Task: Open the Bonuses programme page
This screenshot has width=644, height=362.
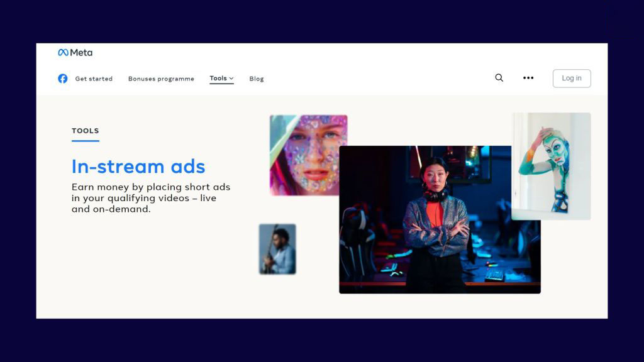Action: (x=160, y=79)
